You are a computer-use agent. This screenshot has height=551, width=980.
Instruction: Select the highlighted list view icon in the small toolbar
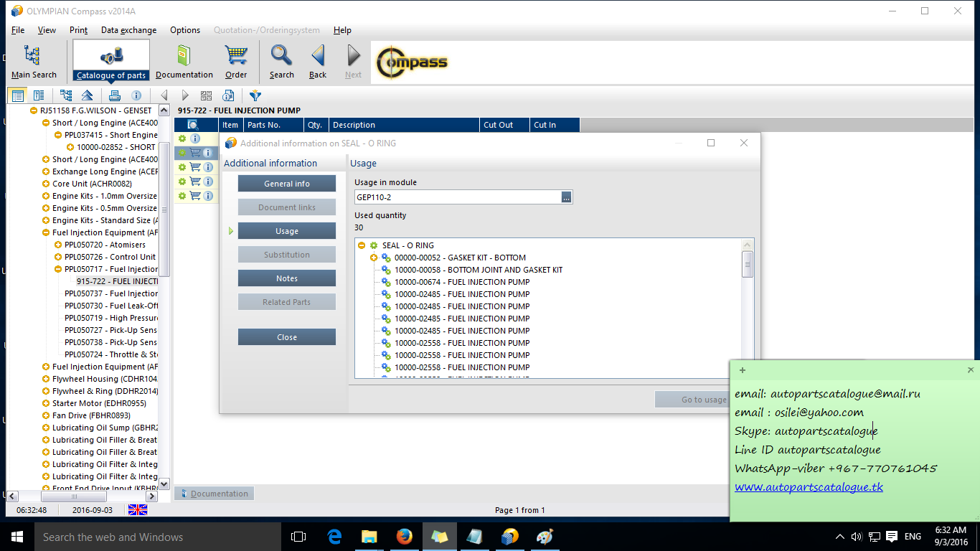coord(18,95)
